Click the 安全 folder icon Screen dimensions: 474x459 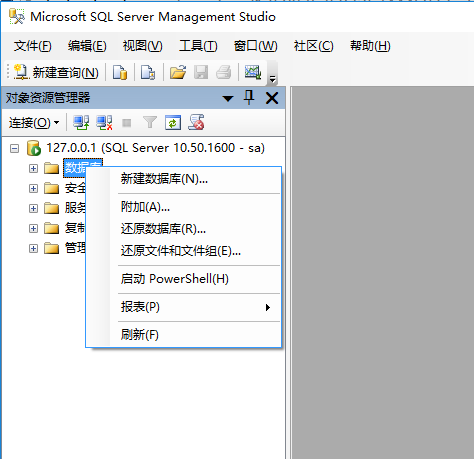pyautogui.click(x=51, y=188)
